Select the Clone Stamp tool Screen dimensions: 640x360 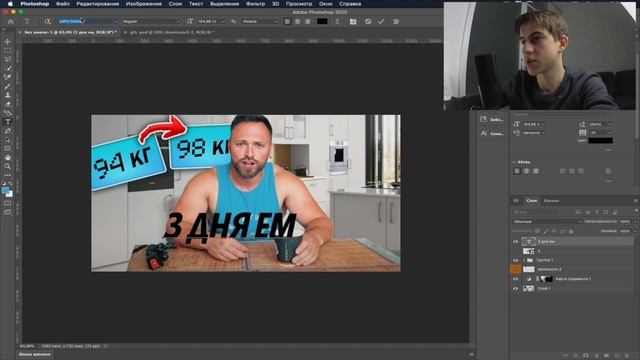click(x=7, y=95)
